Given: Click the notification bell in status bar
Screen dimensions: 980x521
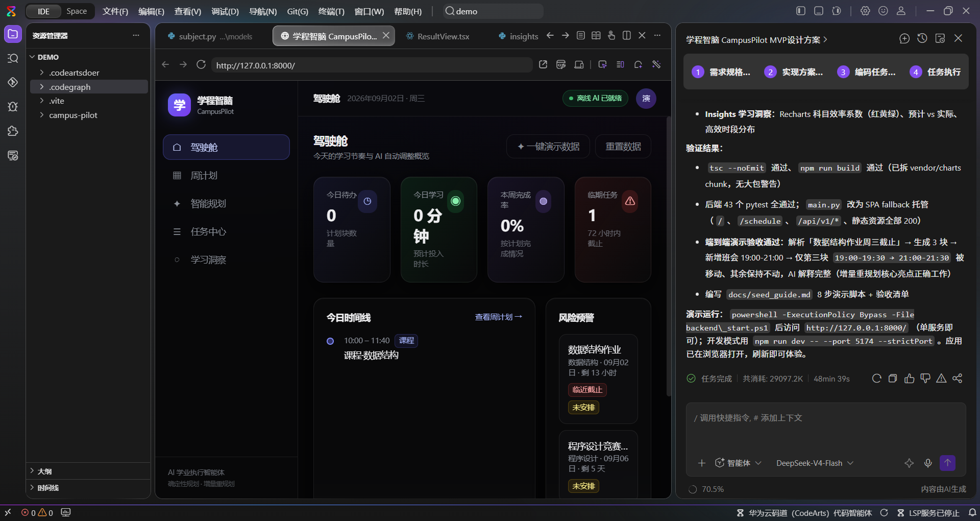Looking at the screenshot, I should pyautogui.click(x=972, y=512).
